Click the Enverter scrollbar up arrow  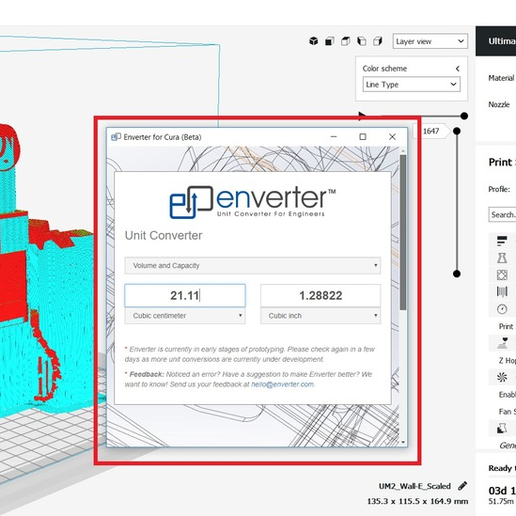point(403,151)
